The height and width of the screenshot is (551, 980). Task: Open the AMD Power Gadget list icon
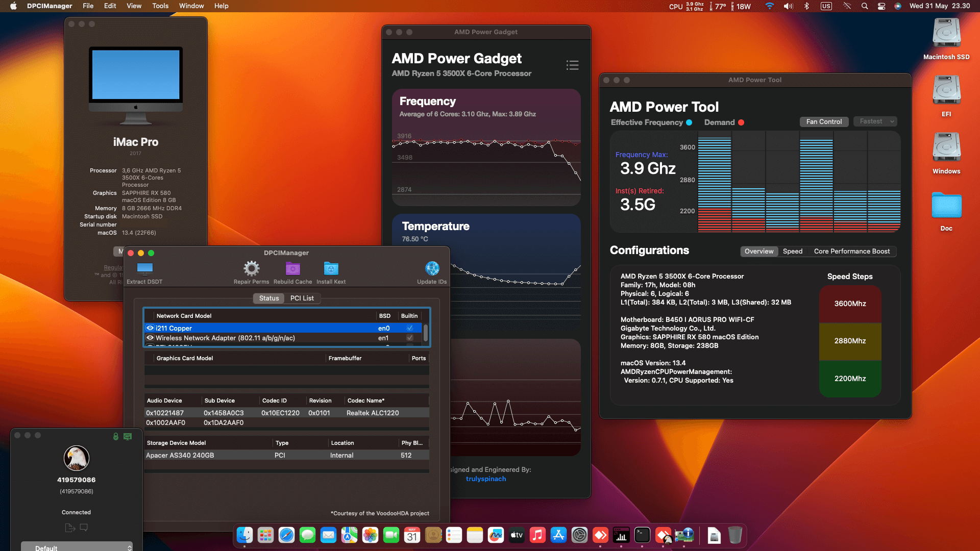point(572,65)
